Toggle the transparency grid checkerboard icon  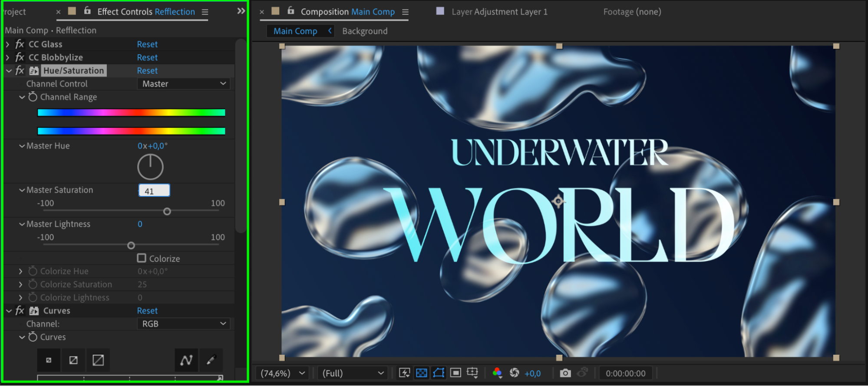coord(421,373)
